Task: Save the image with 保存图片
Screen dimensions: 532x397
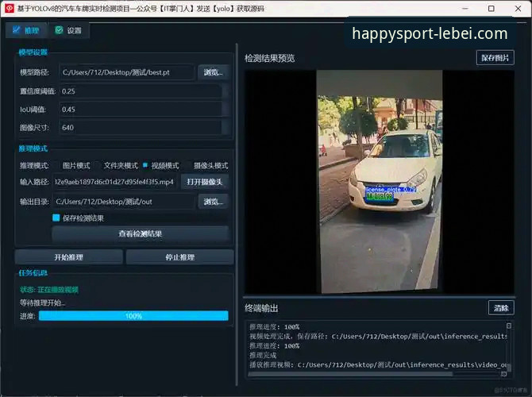Action: [x=495, y=58]
